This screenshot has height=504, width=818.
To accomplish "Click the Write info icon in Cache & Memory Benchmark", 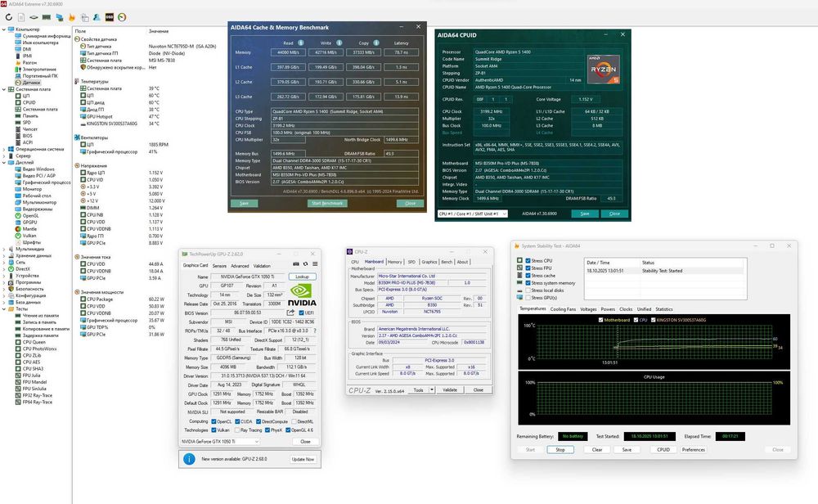I will pos(339,43).
